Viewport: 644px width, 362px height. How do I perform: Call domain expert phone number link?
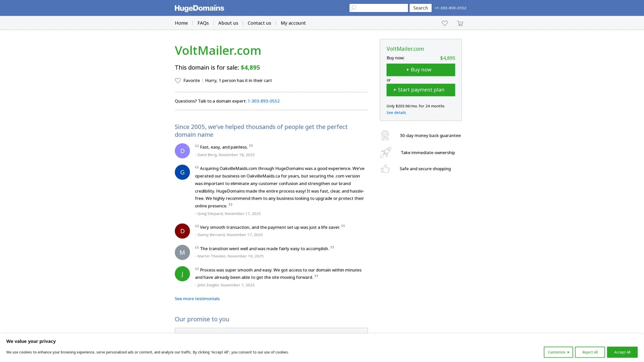click(263, 101)
